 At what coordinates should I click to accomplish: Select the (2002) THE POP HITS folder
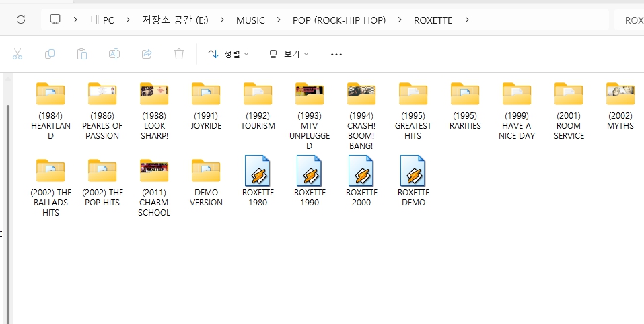(102, 182)
